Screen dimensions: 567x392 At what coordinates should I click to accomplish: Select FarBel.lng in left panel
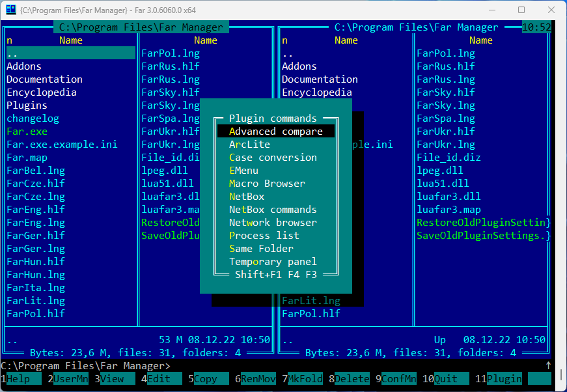click(36, 171)
